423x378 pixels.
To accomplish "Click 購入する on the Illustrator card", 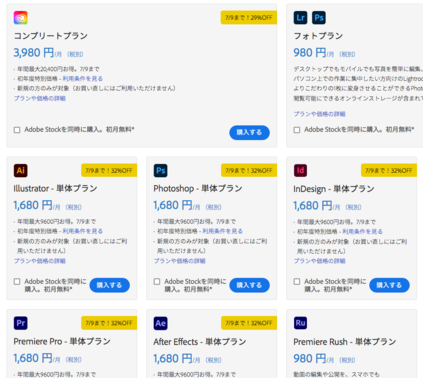I will 110,285.
